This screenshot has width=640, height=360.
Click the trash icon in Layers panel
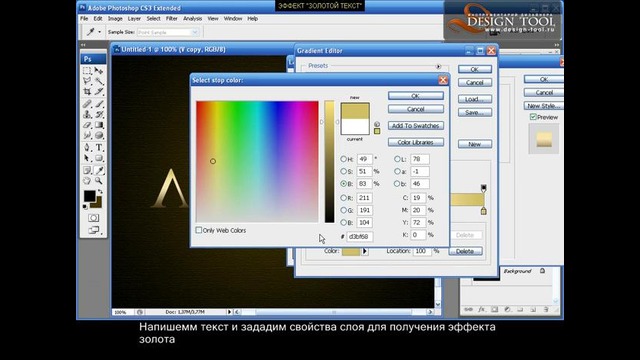(x=546, y=310)
